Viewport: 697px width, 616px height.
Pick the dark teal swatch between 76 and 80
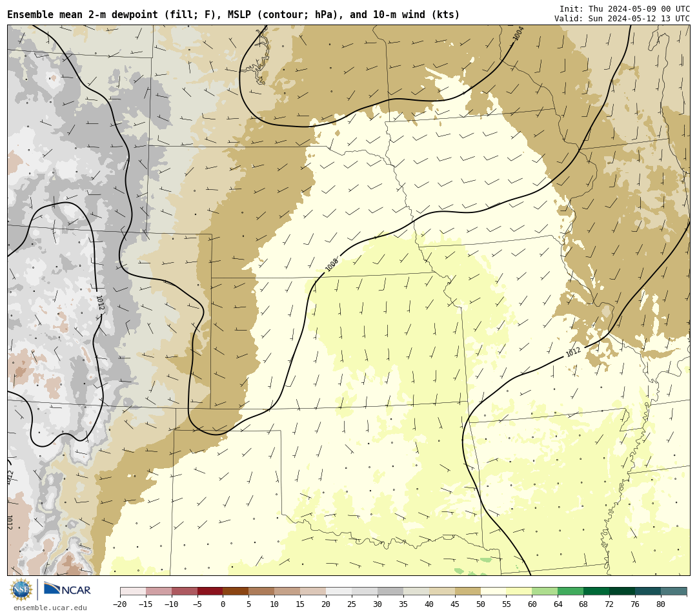pos(649,591)
